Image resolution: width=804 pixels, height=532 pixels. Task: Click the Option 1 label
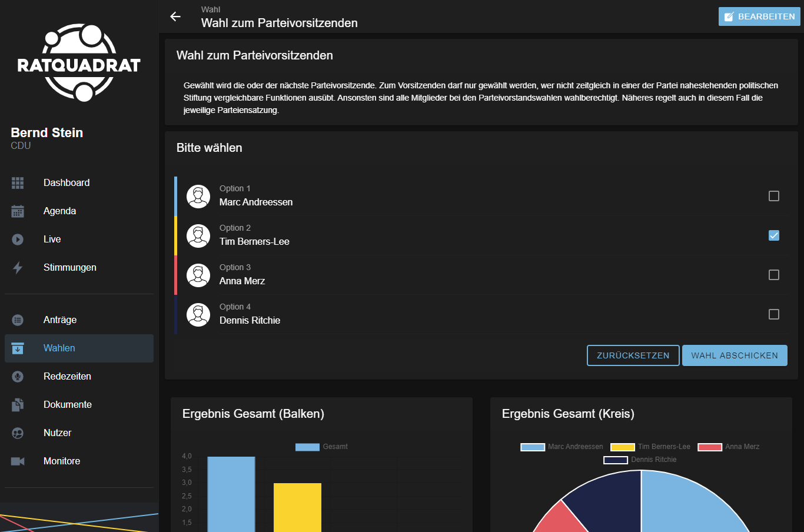pos(235,188)
